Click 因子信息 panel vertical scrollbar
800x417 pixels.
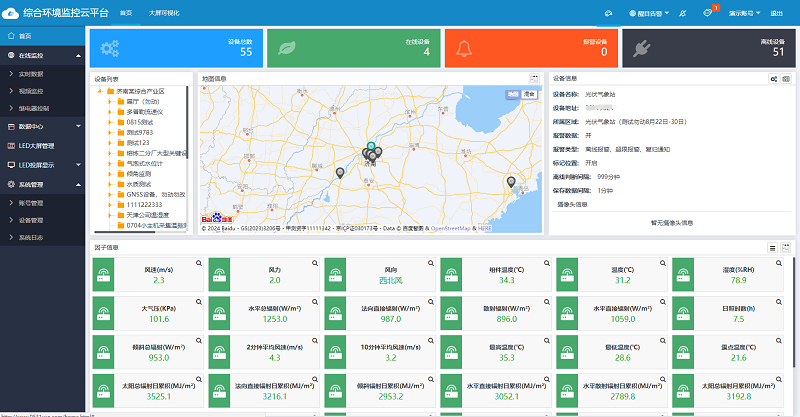point(794,311)
